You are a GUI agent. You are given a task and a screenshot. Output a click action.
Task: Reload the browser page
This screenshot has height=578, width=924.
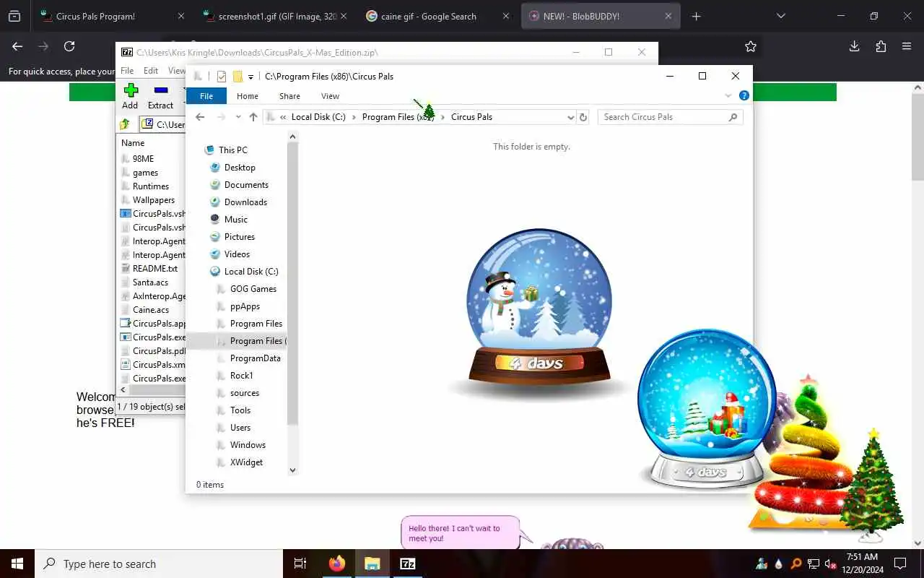click(x=69, y=46)
